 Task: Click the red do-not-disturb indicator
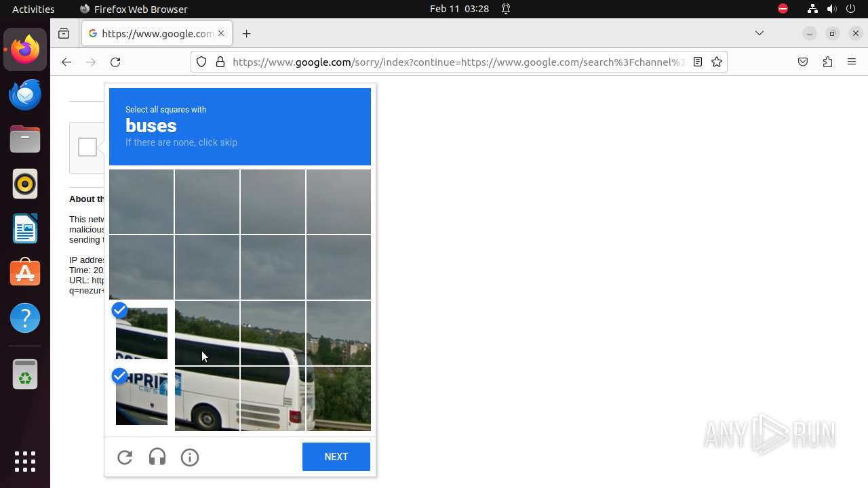pyautogui.click(x=783, y=9)
